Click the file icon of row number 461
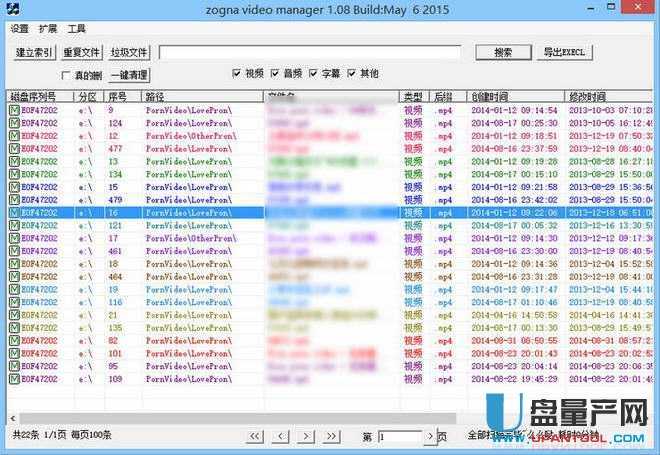This screenshot has width=660, height=455. (14, 251)
